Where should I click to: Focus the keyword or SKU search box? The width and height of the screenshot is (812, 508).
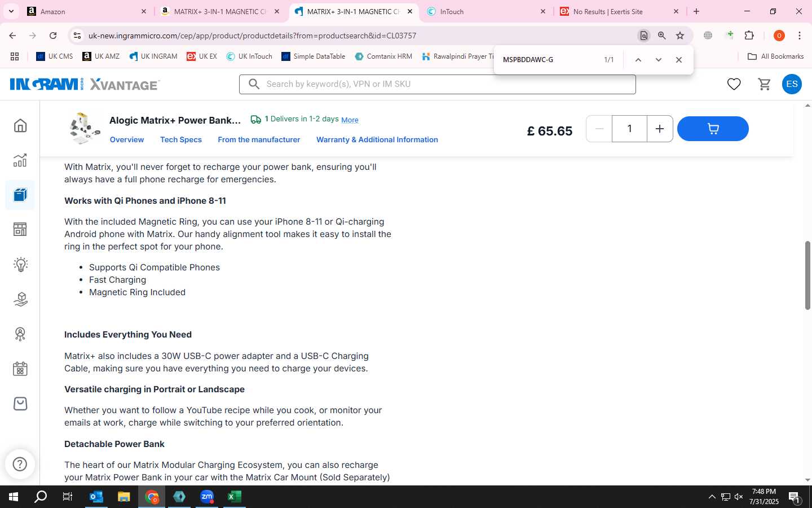[438, 84]
